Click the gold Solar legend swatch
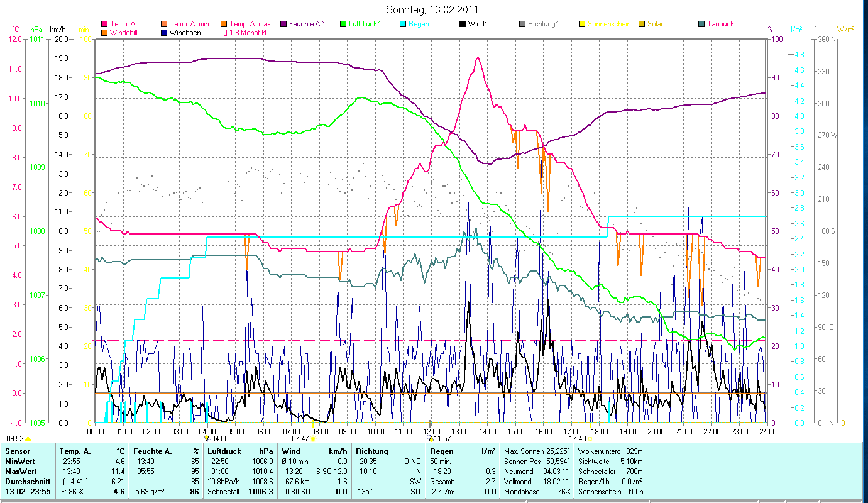The image size is (868, 503). coord(642,24)
